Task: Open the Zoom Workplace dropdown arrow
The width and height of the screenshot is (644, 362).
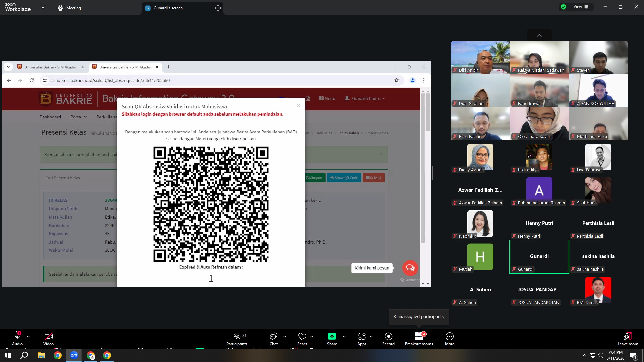Action: coord(43,7)
